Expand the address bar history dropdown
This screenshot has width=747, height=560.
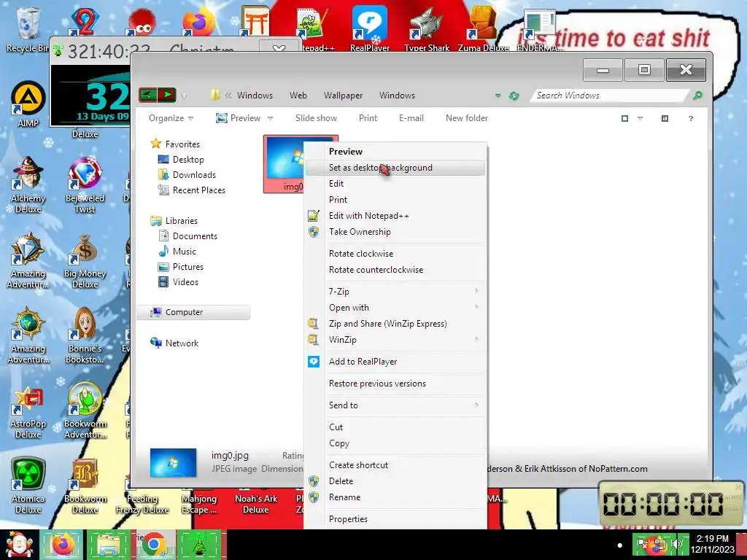[x=498, y=96]
